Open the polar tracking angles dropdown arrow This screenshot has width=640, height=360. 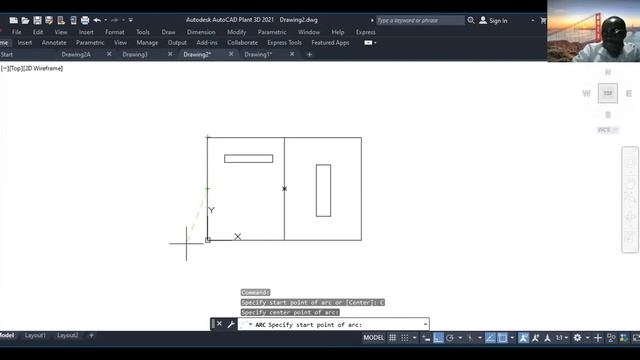460,338
